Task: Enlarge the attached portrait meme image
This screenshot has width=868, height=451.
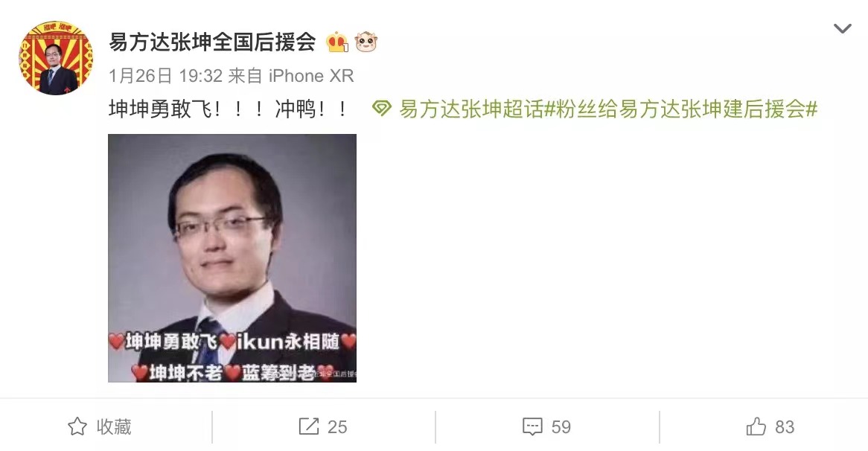Action: pos(232,258)
